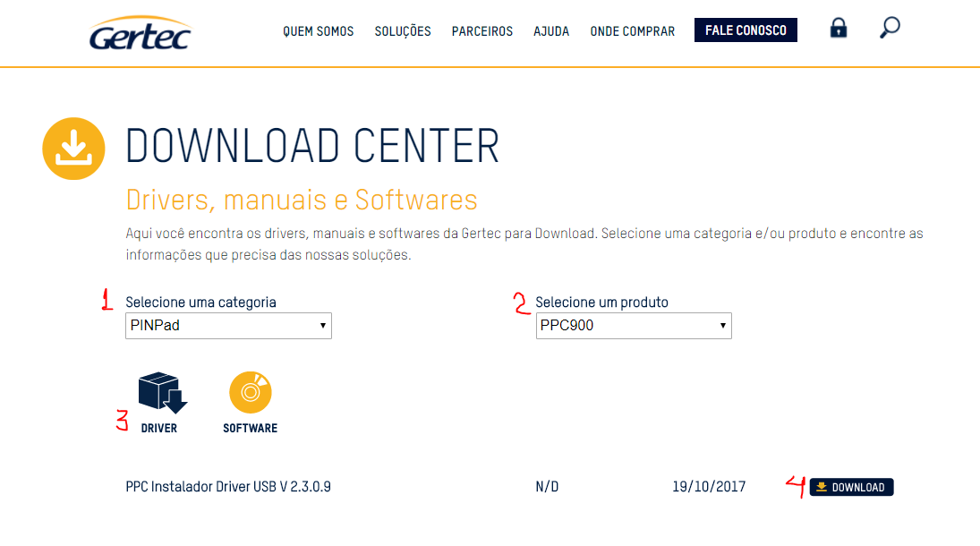
Task: Open the login padlock icon
Action: (838, 28)
